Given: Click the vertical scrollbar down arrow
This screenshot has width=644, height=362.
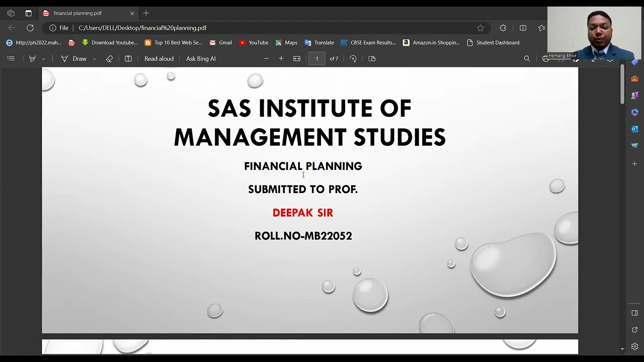Looking at the screenshot, I should (622, 349).
